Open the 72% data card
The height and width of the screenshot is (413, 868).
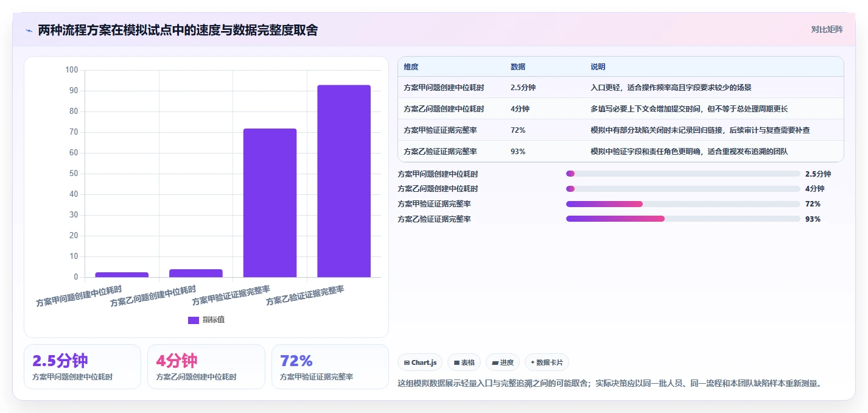tap(330, 367)
